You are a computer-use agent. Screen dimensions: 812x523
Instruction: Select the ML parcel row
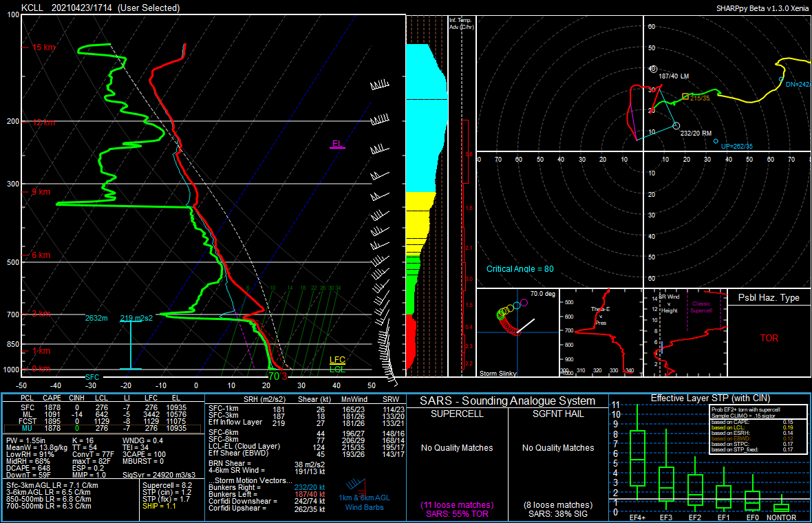coord(102,414)
